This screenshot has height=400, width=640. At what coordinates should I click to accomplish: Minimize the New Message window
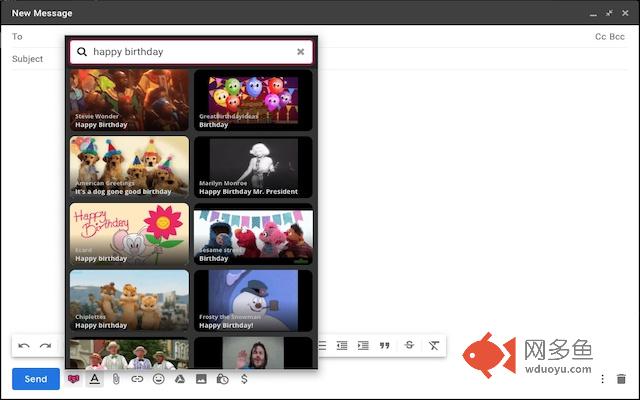(593, 14)
